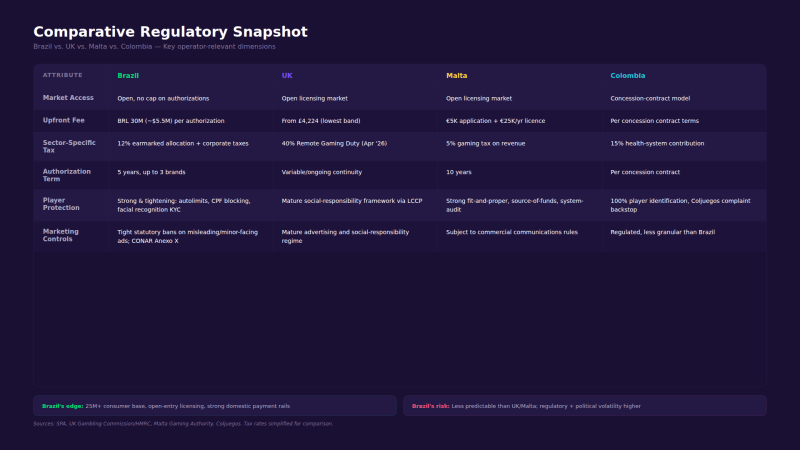Click 'Per concession contract' authorization term cell
This screenshot has height=450, width=800.
coord(645,172)
